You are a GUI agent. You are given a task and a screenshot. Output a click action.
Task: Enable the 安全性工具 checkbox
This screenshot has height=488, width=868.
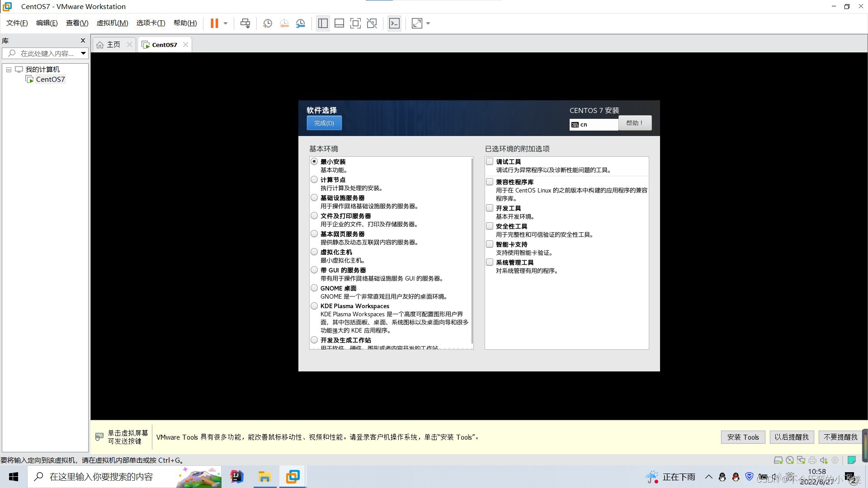click(x=490, y=226)
